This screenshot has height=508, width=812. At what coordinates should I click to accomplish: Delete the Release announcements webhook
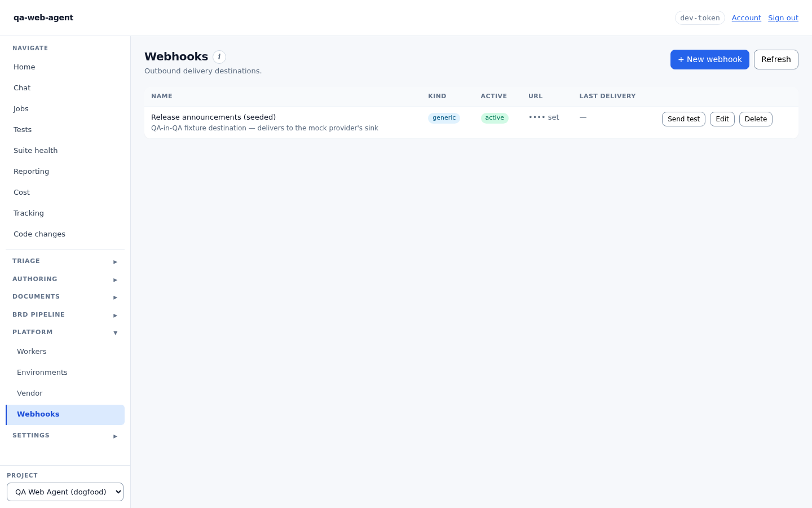[756, 119]
